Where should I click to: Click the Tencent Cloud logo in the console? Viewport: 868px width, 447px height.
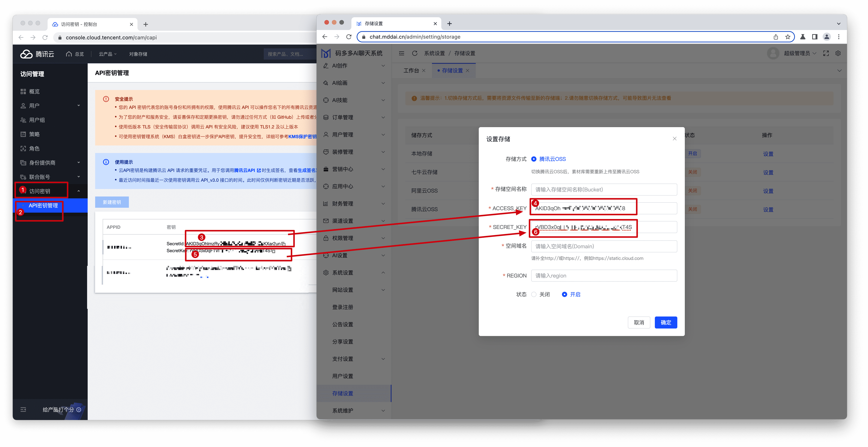pyautogui.click(x=37, y=54)
